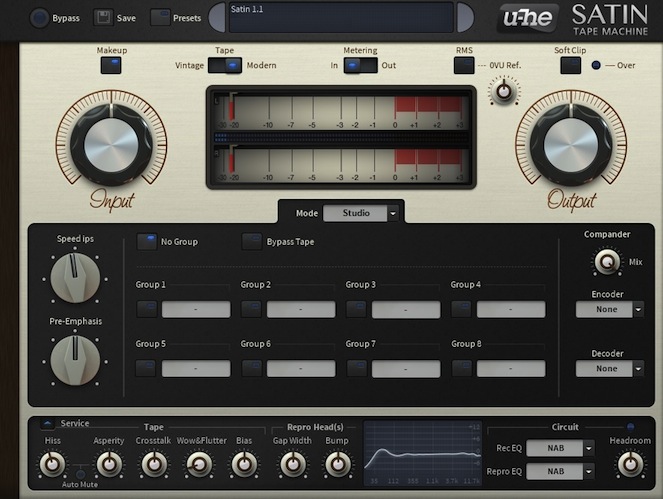Enable the Group 3 button

tap(356, 309)
